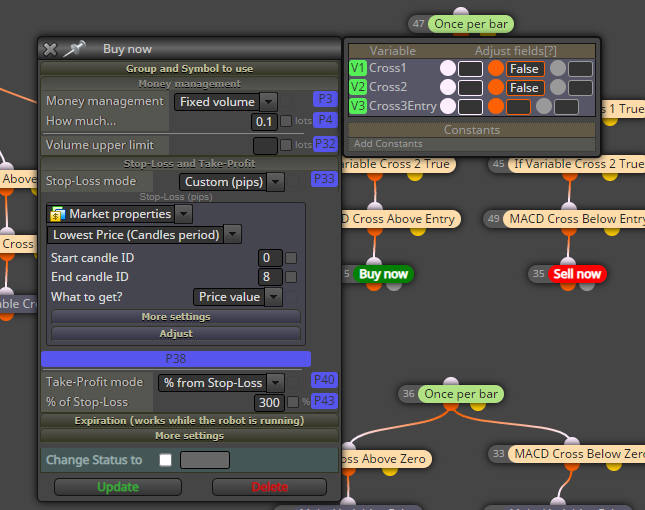Click the wide P38 parameter bar
Viewport: 645px width, 510px height.
pyautogui.click(x=176, y=359)
